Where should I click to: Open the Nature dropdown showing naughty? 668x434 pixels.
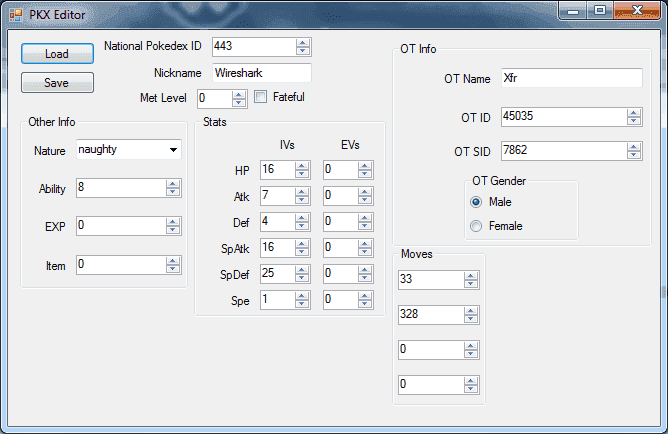(x=129, y=149)
